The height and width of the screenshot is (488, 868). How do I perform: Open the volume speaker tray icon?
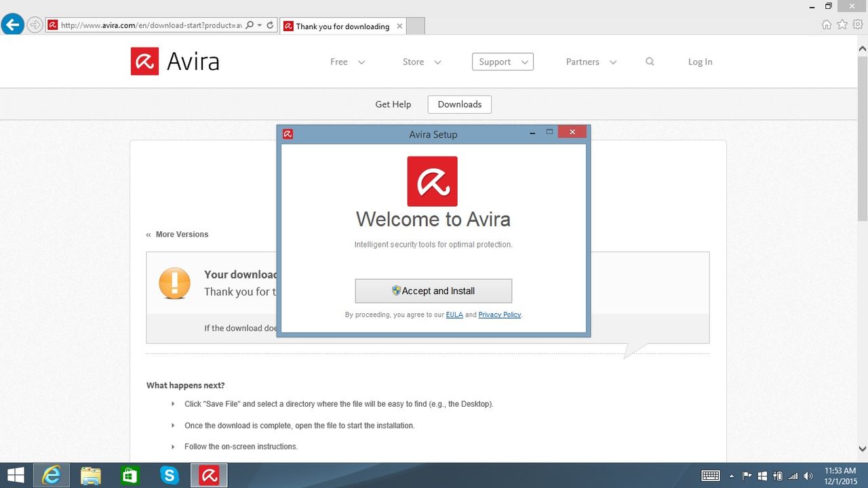808,476
